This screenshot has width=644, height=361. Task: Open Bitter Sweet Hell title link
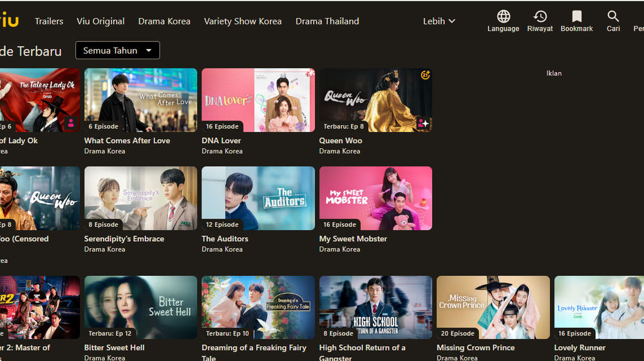pos(114,348)
